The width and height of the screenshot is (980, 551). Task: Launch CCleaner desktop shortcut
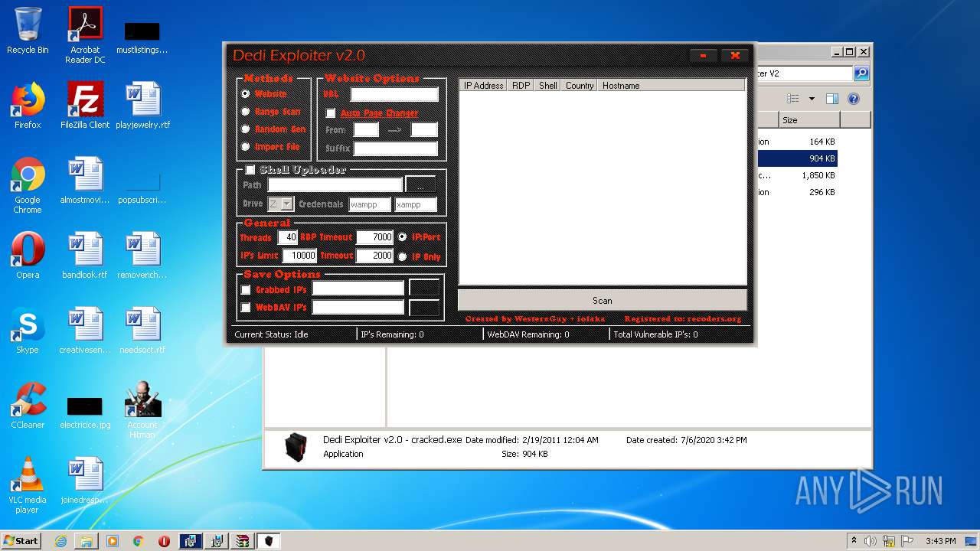tap(28, 406)
